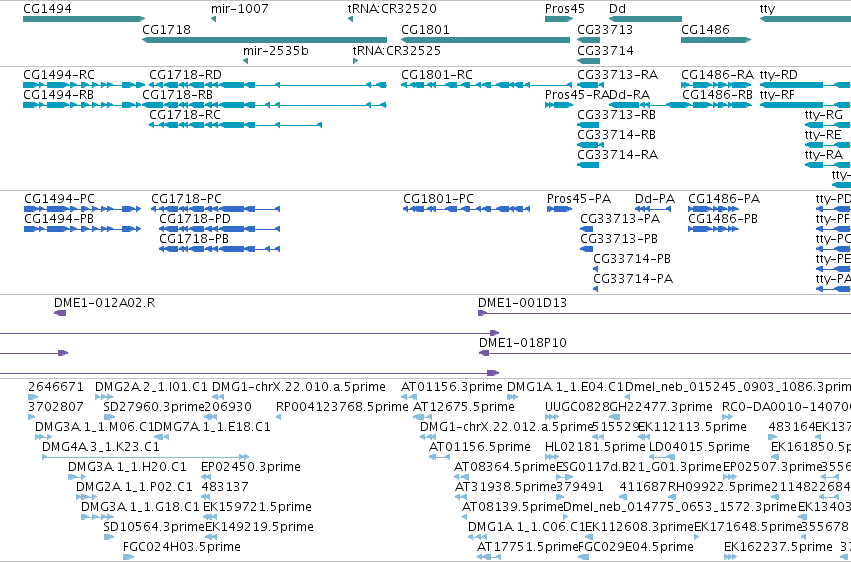
Task: Select the CG33713-RB transcript label
Action: (617, 114)
